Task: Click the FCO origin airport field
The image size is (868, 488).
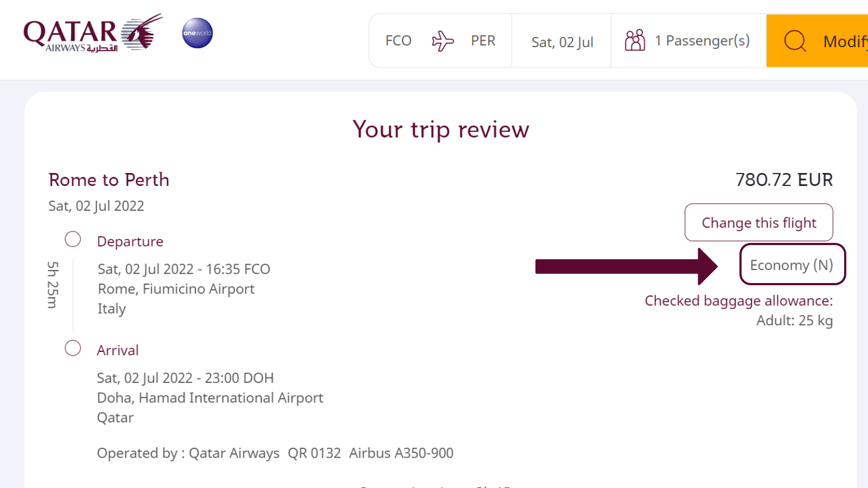Action: click(398, 41)
